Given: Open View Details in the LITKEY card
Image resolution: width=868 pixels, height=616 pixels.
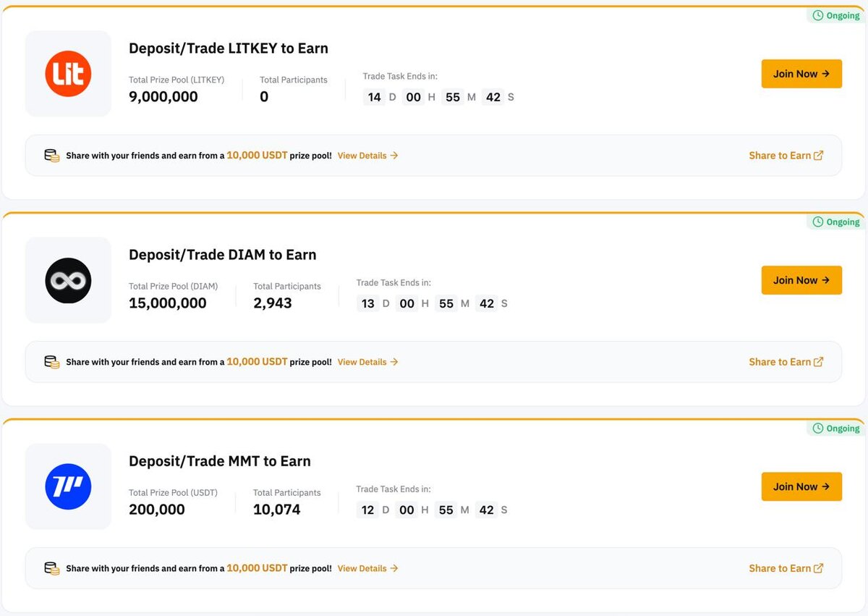Looking at the screenshot, I should 367,156.
